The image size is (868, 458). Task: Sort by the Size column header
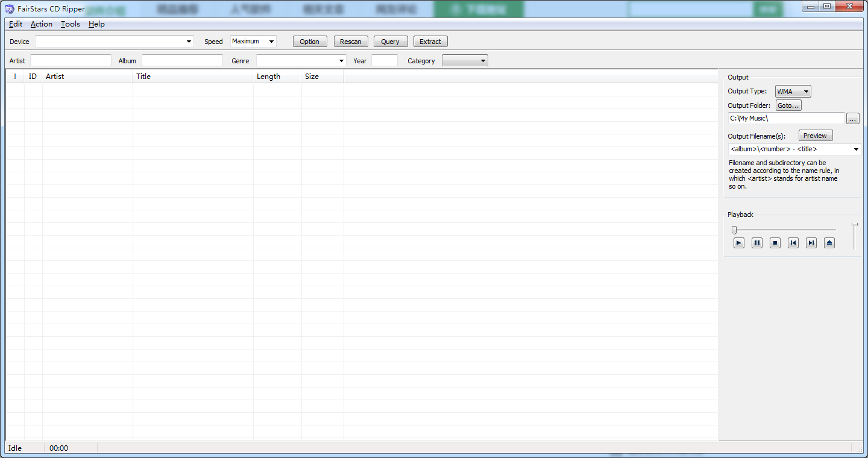click(x=322, y=77)
